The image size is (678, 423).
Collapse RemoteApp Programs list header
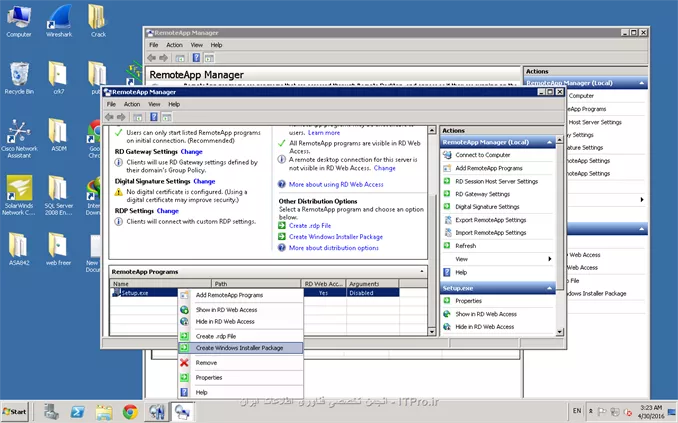[422, 272]
